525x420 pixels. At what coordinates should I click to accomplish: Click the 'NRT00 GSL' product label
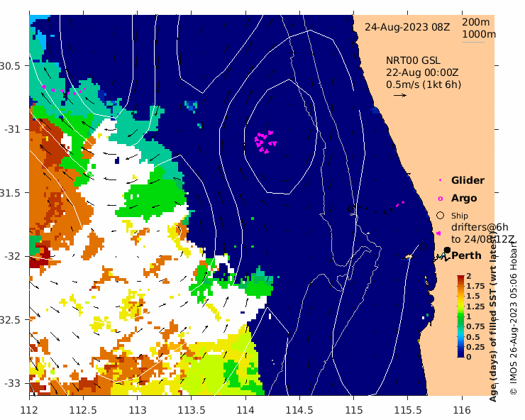pos(413,60)
